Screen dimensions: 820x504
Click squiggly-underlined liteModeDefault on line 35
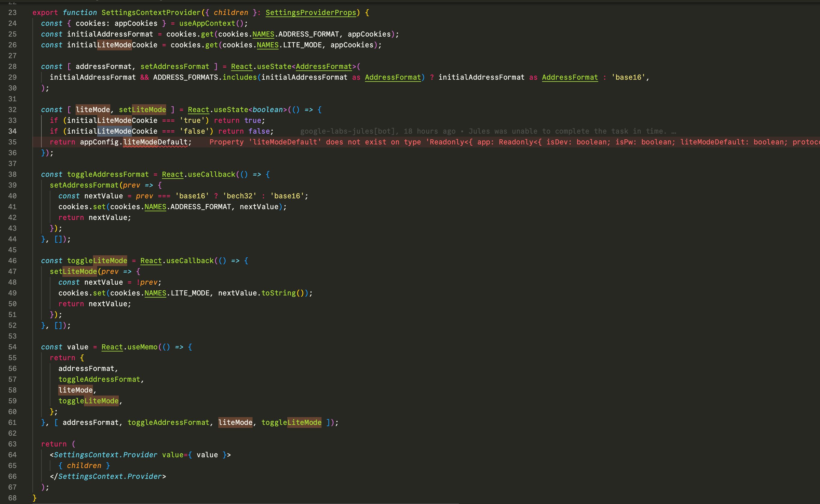point(155,142)
